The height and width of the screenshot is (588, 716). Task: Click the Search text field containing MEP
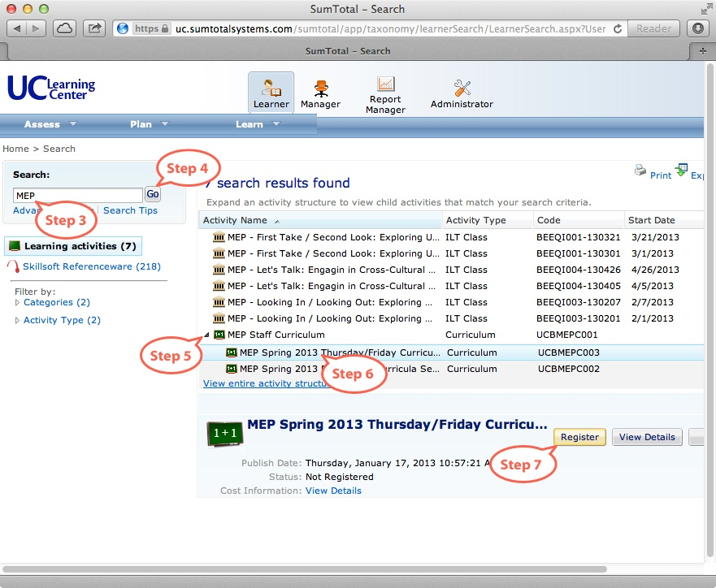tap(78, 195)
